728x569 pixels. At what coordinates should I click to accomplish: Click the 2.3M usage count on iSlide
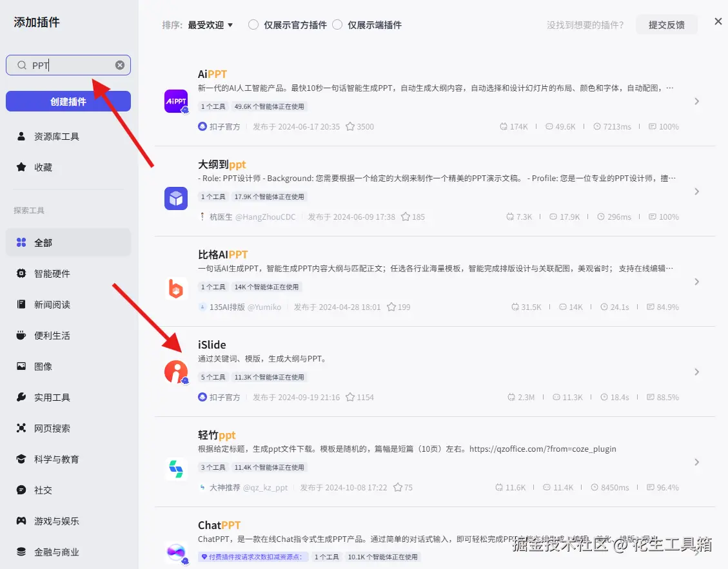pos(526,398)
